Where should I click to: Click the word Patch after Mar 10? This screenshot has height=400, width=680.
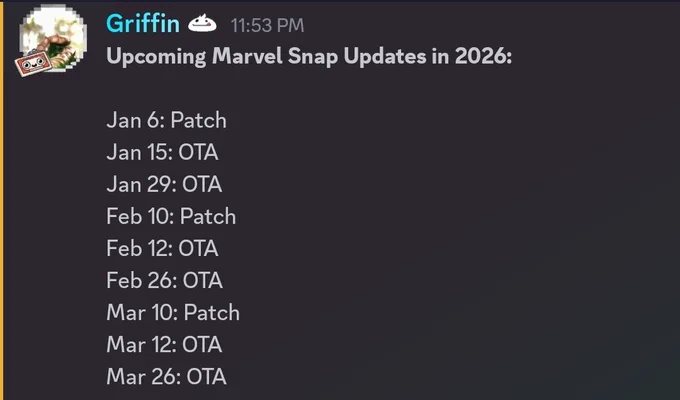click(x=212, y=313)
